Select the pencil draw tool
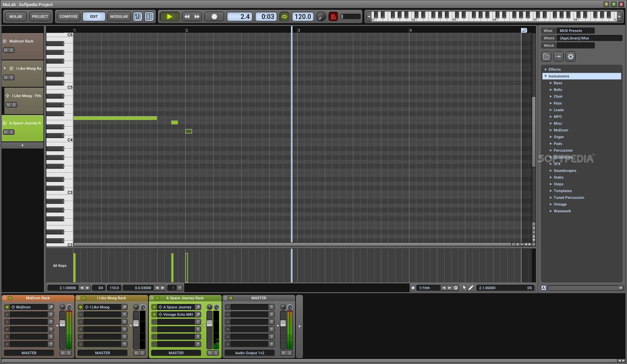 pos(471,288)
